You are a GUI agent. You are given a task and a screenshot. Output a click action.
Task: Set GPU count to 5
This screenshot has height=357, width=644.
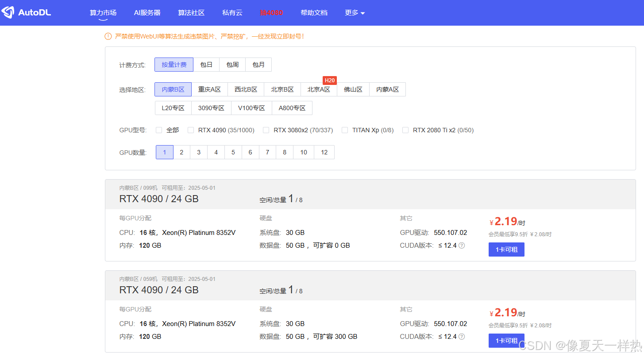[233, 152]
